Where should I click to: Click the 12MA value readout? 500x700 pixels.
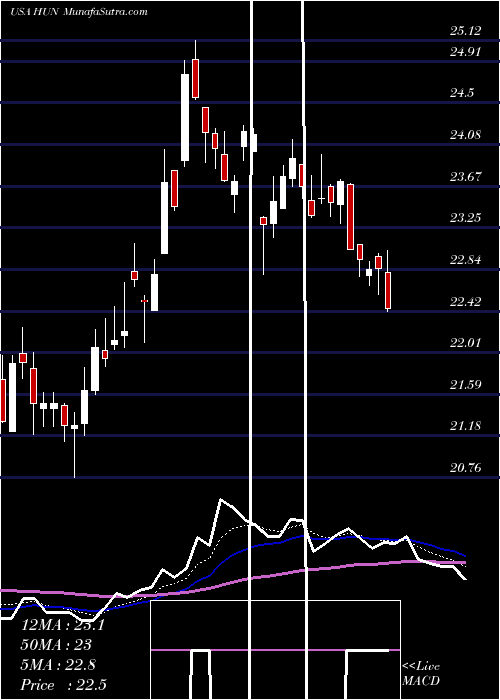pyautogui.click(x=62, y=625)
